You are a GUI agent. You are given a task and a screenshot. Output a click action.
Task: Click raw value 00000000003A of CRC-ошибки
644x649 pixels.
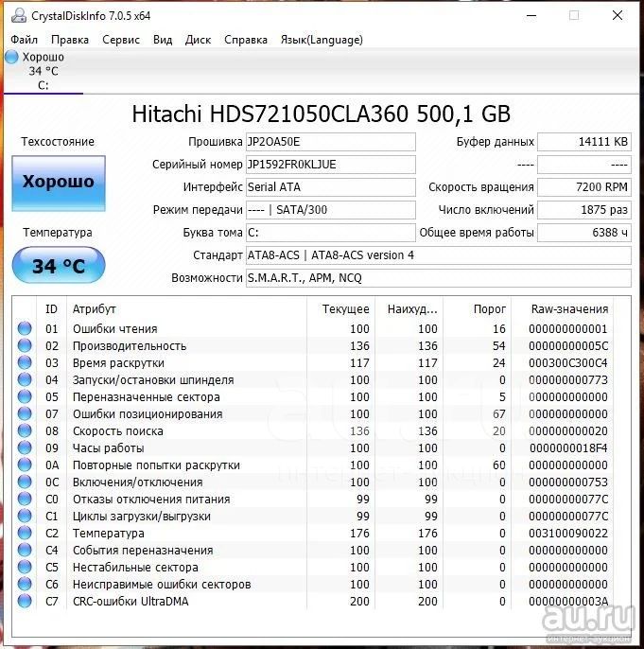(568, 601)
